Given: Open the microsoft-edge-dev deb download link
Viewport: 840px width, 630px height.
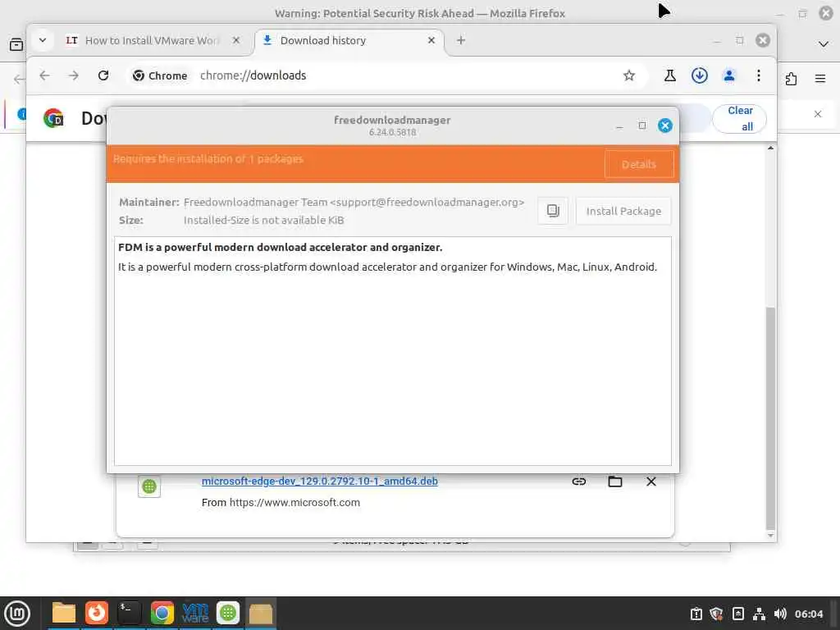Looking at the screenshot, I should coord(319,481).
